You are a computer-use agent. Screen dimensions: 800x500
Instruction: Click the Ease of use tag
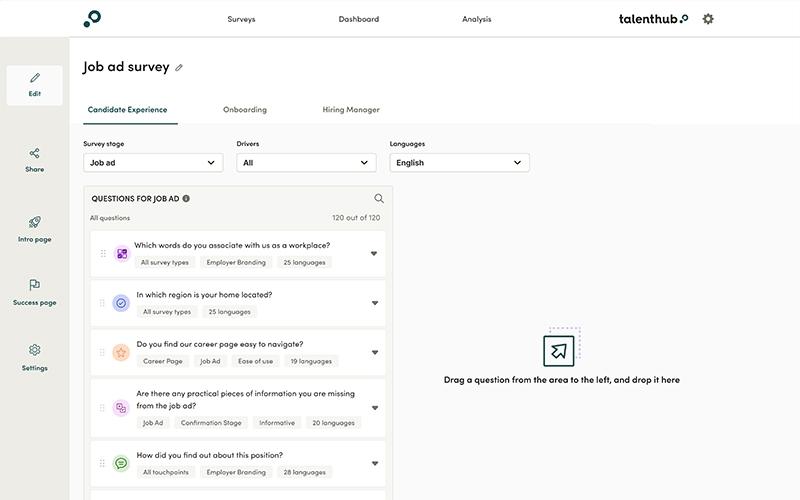pos(256,361)
